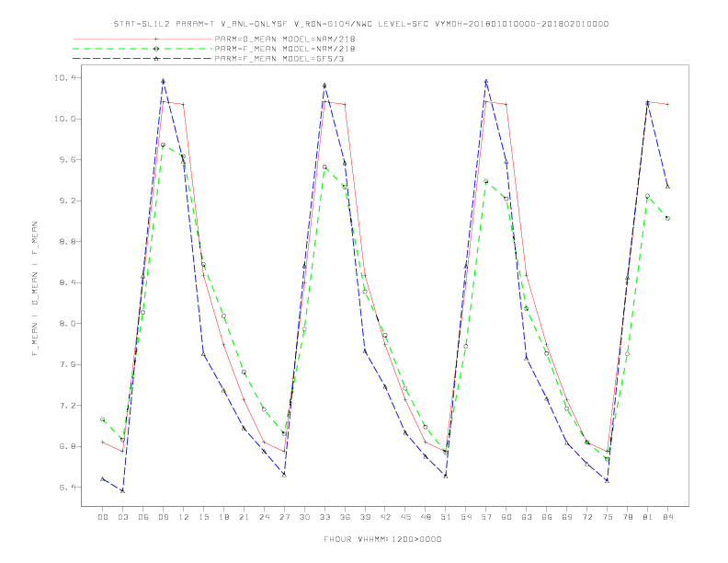Click y-axis tick value 8.8

(x=67, y=242)
